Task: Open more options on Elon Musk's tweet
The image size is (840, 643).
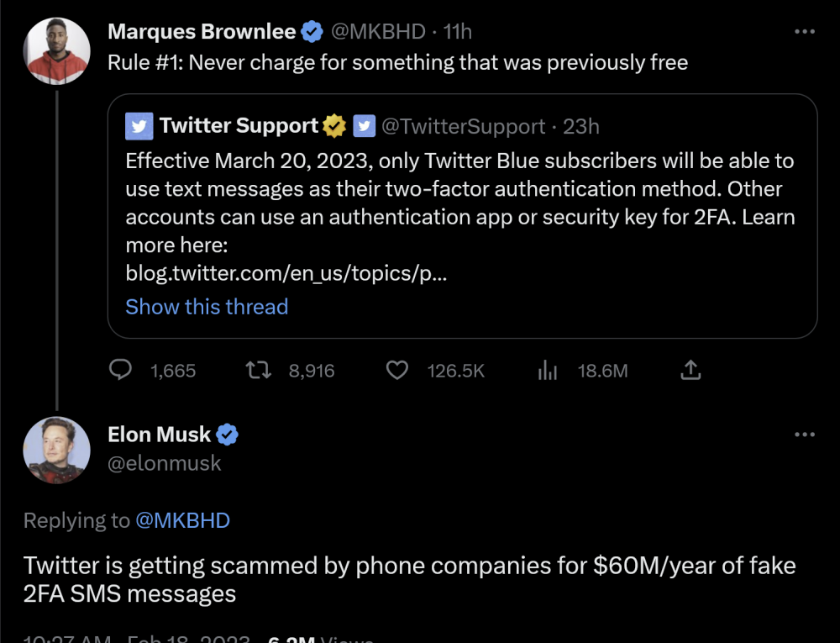Action: pos(804,435)
